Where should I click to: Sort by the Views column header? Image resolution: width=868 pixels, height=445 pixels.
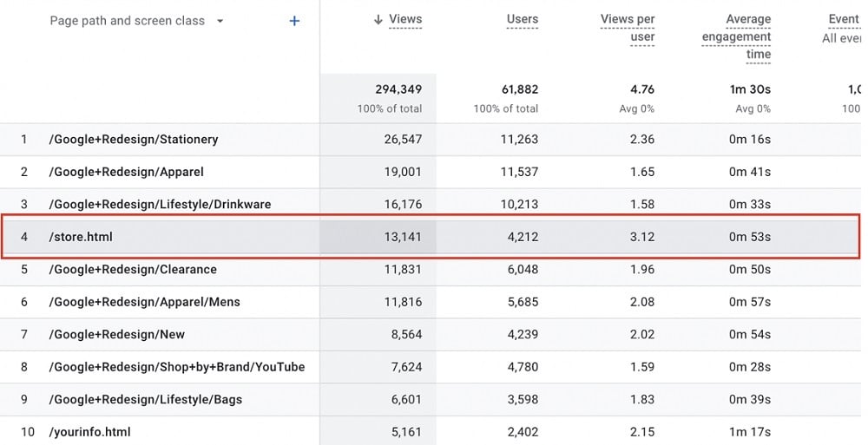coord(405,19)
